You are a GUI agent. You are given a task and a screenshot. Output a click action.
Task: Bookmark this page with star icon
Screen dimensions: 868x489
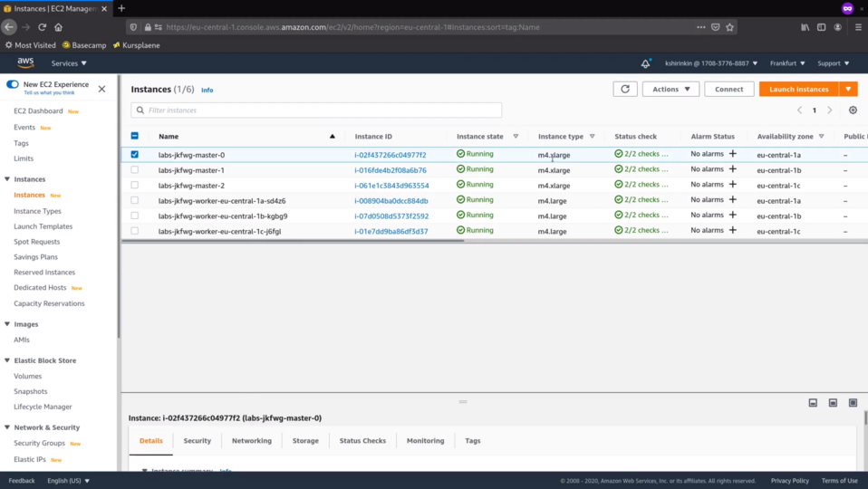729,27
